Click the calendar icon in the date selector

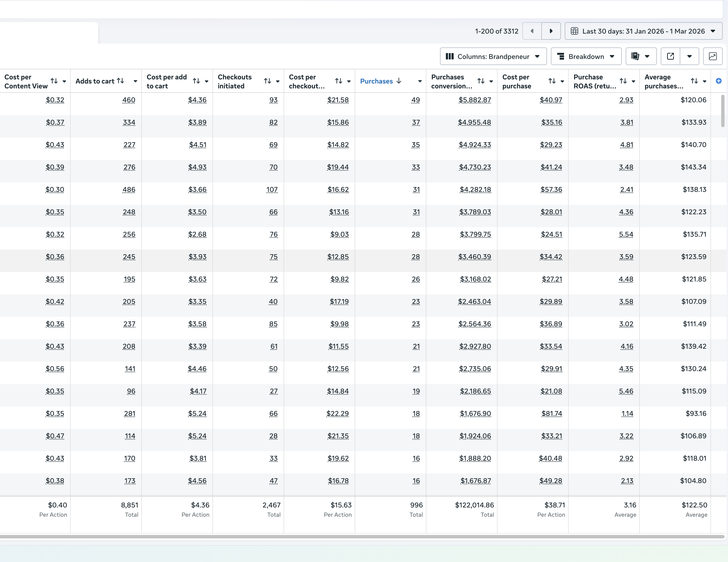click(x=575, y=31)
